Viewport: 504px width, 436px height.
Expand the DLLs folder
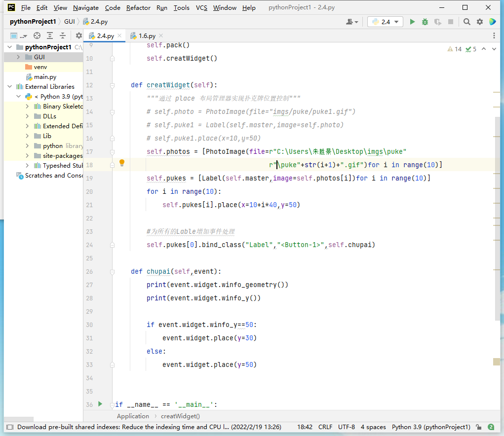27,116
